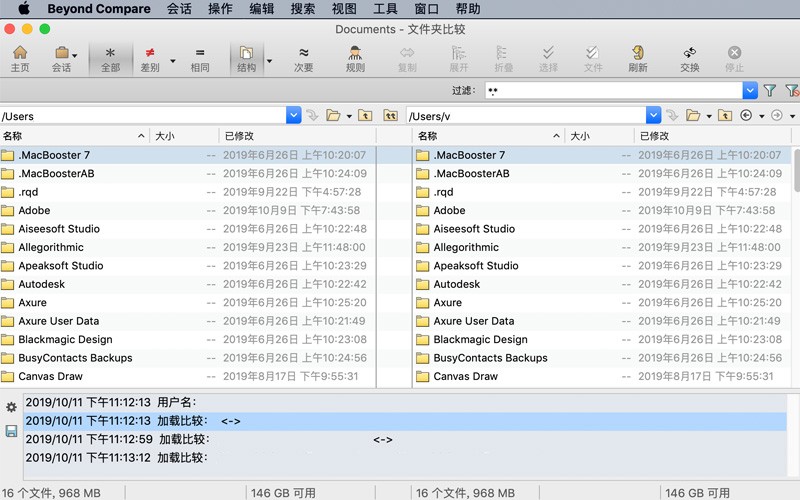800x500 pixels.
Task: Expand the right browse folder arrow
Action: coord(709,117)
